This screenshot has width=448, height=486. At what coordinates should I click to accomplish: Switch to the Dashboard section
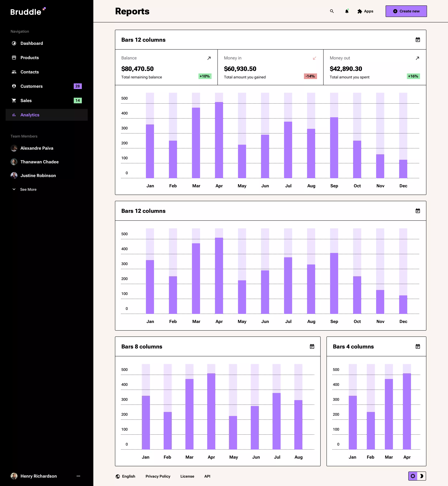(x=32, y=43)
